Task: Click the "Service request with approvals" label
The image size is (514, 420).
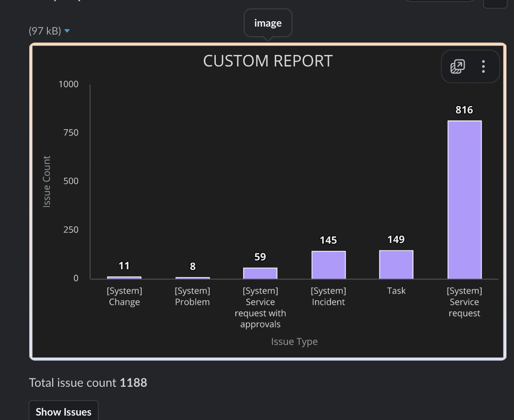Action: coord(260,307)
